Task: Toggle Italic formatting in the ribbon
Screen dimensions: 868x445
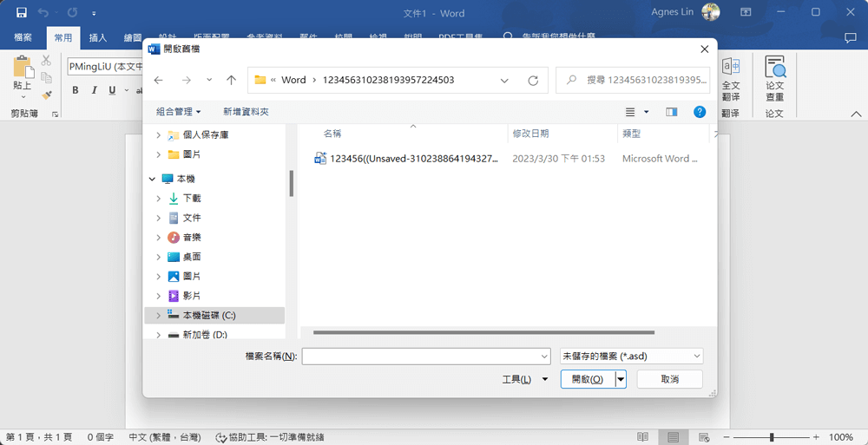Action: (94, 90)
